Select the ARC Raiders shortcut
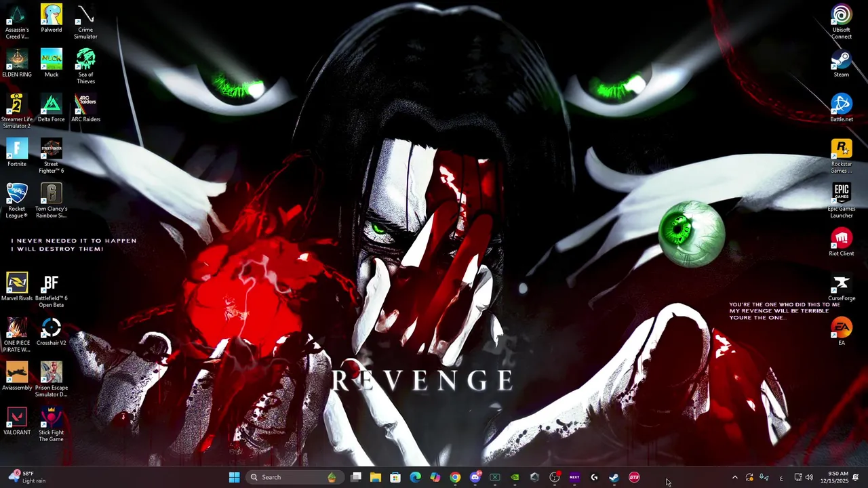This screenshot has height=488, width=868. pos(85,108)
